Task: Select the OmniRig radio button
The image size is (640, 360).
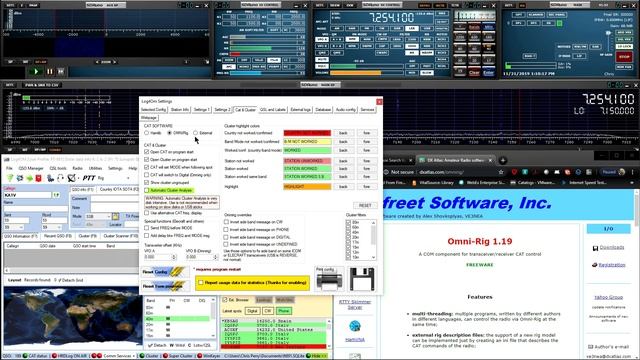Action: point(169,133)
